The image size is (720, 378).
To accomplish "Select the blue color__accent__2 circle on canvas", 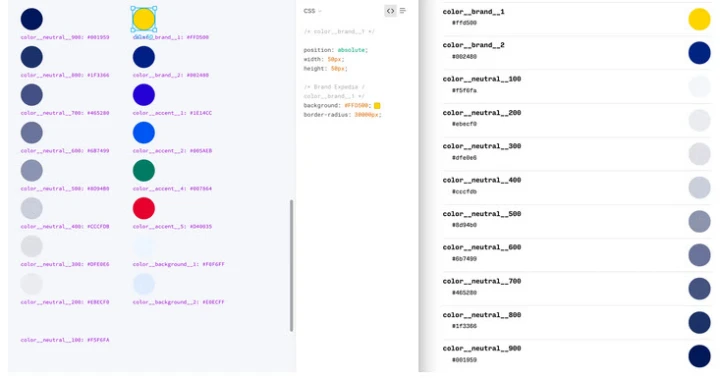I will [x=144, y=133].
